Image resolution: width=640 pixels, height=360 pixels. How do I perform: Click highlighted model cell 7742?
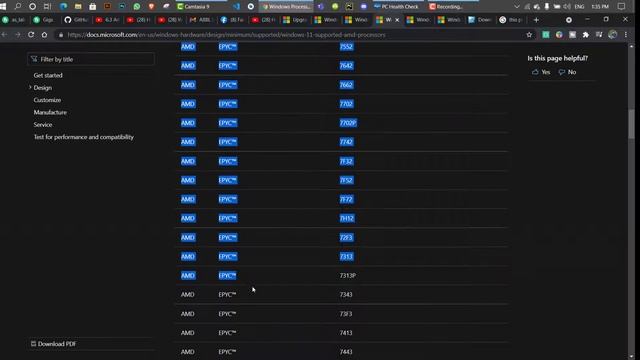[346, 142]
